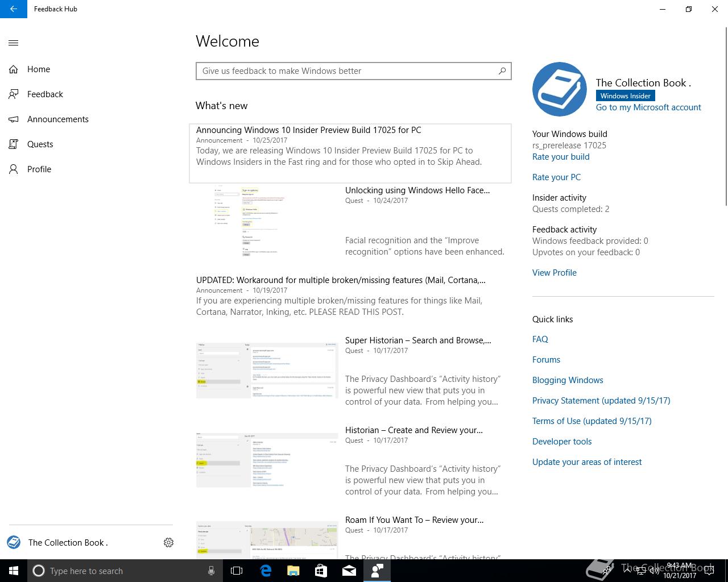The image size is (728, 582).
Task: Open Unlocking using Windows Hello Face quest
Action: pyautogui.click(x=417, y=190)
